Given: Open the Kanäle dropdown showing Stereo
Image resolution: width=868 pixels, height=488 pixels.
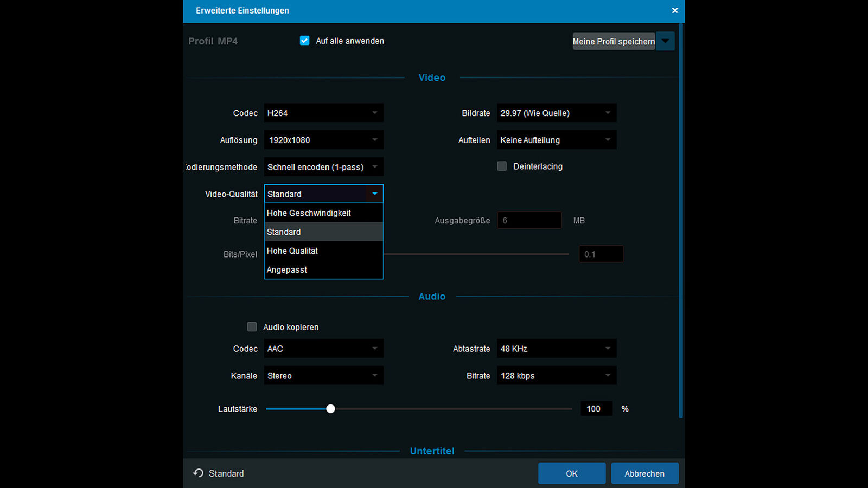Looking at the screenshot, I should [323, 375].
